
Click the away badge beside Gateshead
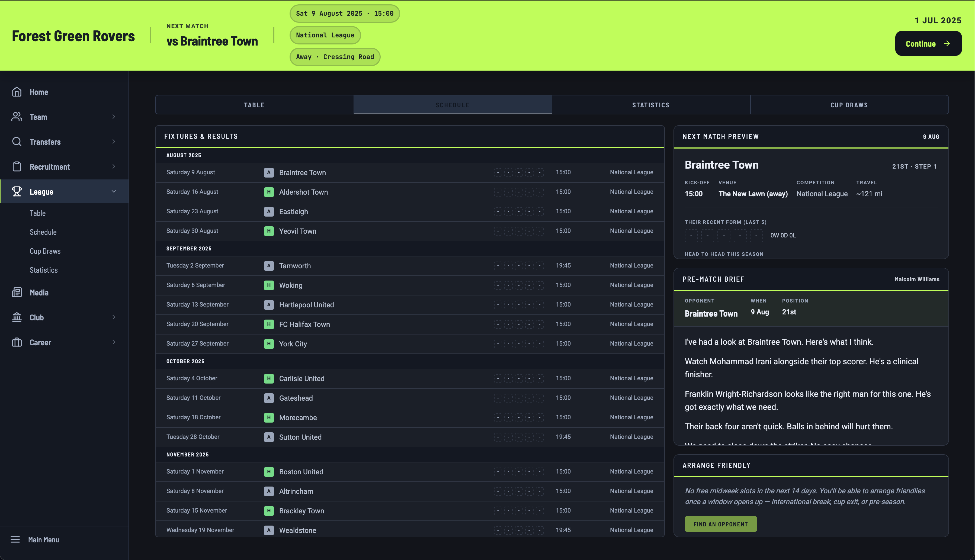[269, 398]
